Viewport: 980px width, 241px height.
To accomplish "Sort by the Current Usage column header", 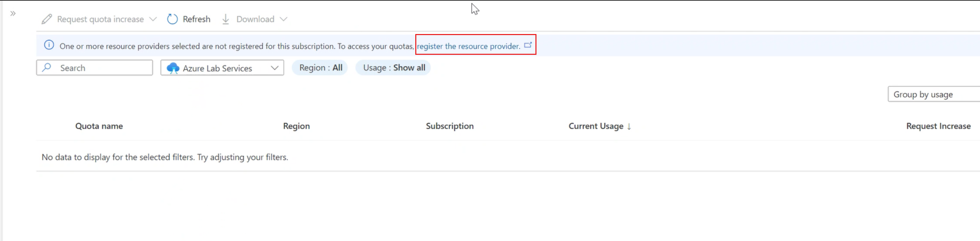I will (x=596, y=126).
